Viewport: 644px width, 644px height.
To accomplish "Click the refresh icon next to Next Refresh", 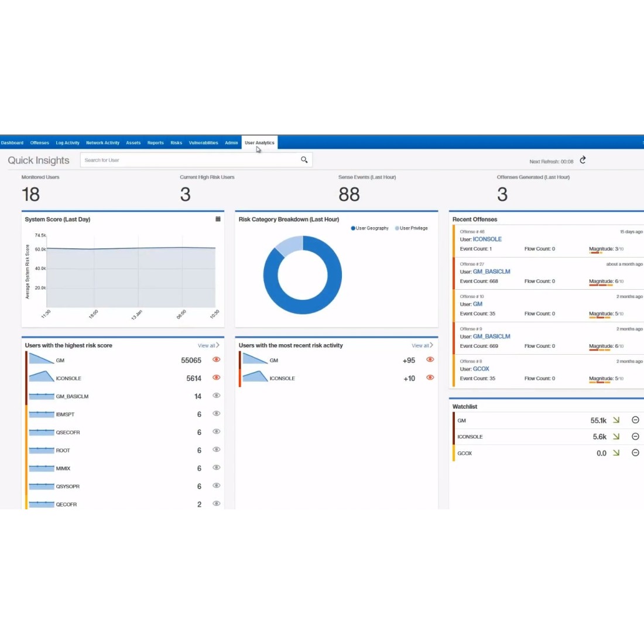I will 583,160.
